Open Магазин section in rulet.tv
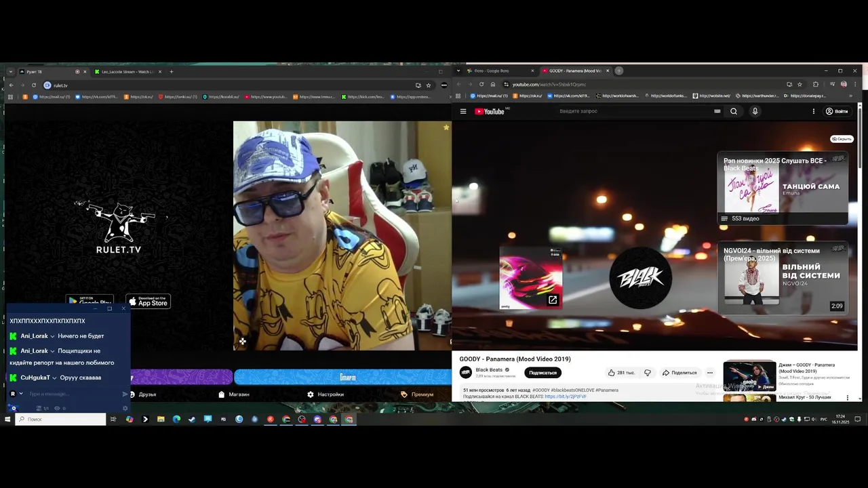The width and height of the screenshot is (868, 488). [234, 394]
